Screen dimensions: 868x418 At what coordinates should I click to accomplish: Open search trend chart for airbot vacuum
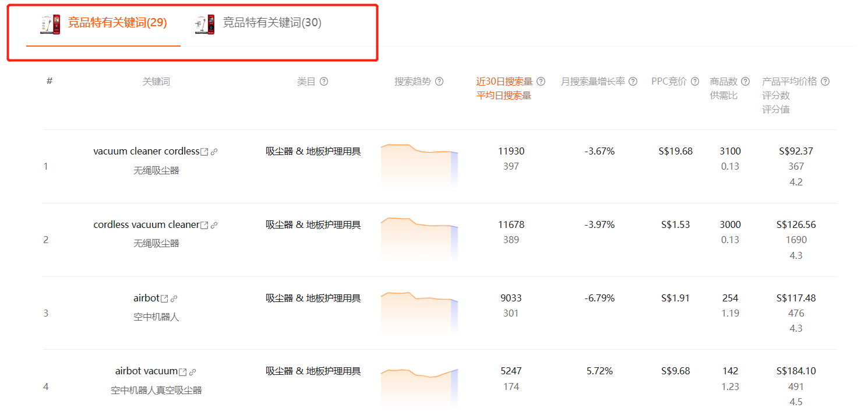pyautogui.click(x=419, y=387)
